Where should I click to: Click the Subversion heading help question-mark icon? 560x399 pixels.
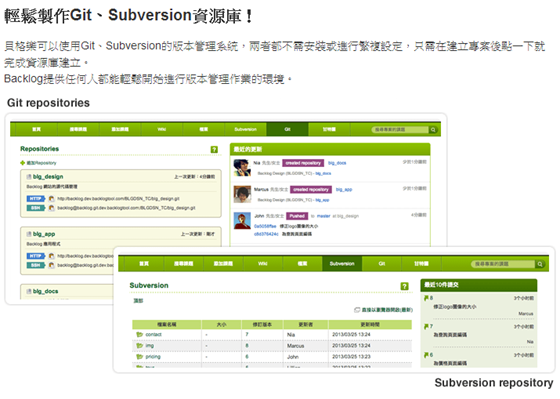click(404, 286)
